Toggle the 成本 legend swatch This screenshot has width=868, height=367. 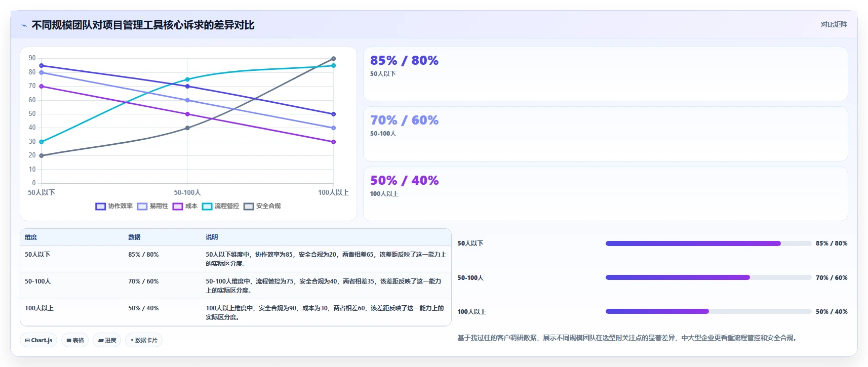[177, 207]
